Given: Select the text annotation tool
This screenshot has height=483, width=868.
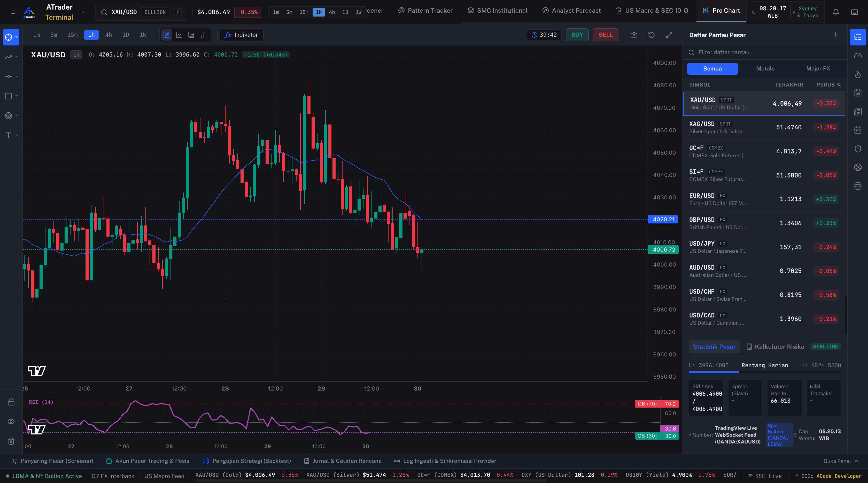Looking at the screenshot, I should click(9, 135).
